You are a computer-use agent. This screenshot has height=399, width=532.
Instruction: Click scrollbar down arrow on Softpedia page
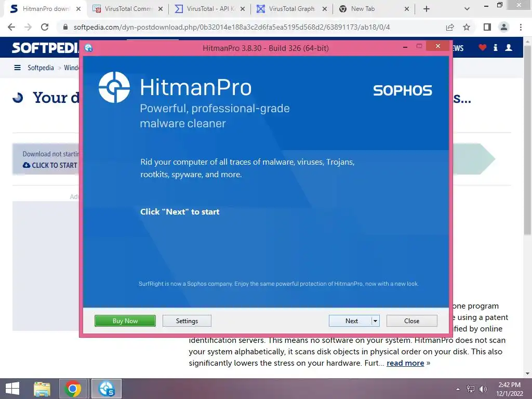pyautogui.click(x=527, y=374)
